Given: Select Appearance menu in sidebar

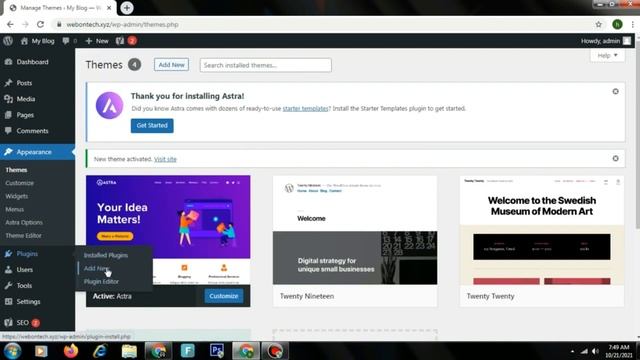Looking at the screenshot, I should 38,152.
